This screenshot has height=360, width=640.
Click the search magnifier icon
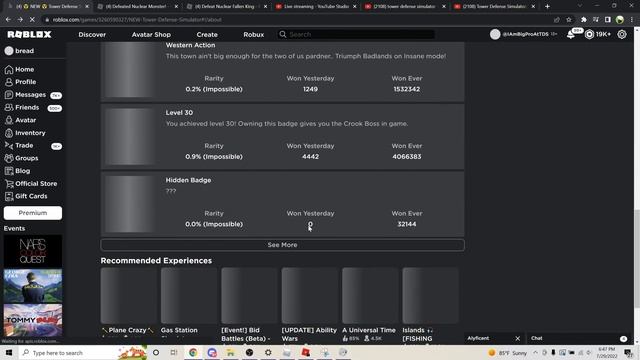click(x=282, y=35)
